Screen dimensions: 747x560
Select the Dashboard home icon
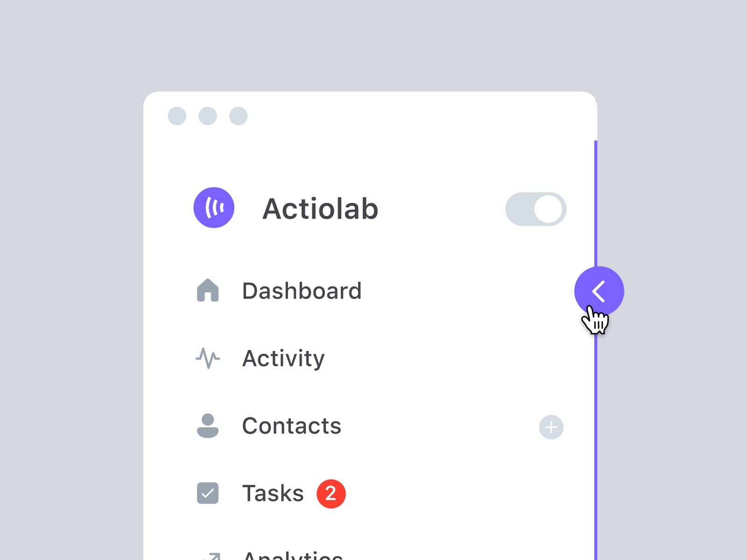click(208, 290)
